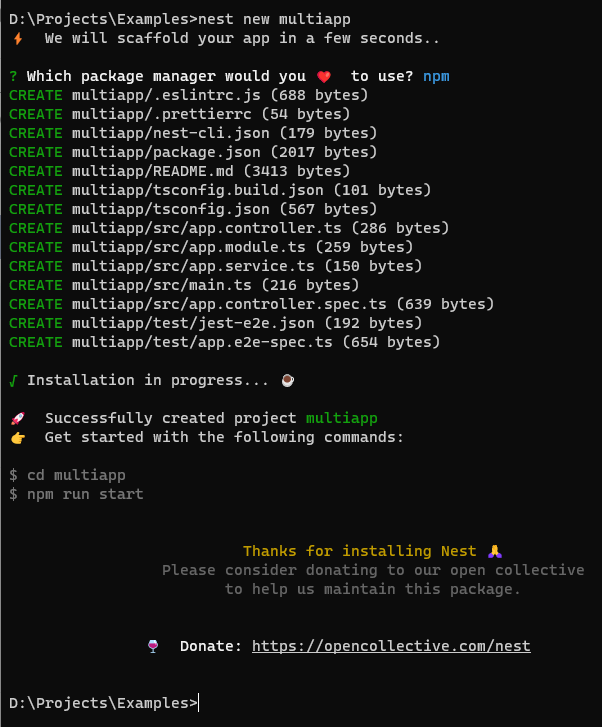Screen dimensions: 602x727
Task: Click the blue 'npm' answer text
Action: 436,77
